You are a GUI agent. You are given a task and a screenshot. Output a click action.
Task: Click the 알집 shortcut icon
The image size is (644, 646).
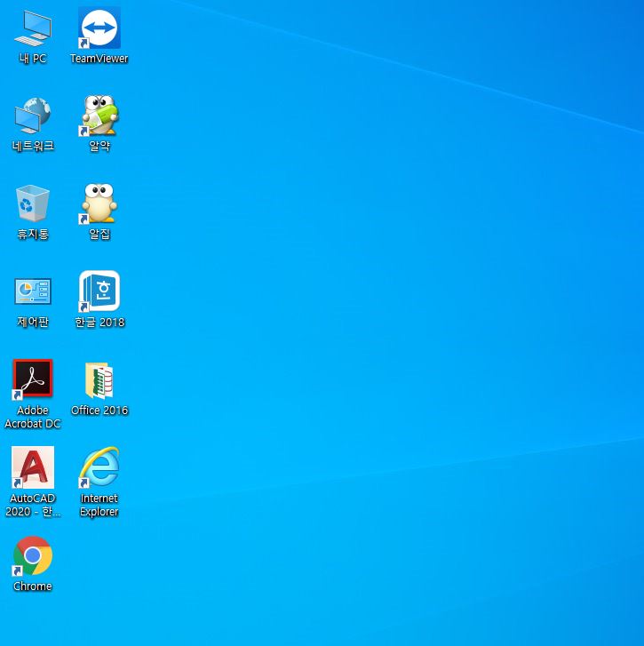99,203
